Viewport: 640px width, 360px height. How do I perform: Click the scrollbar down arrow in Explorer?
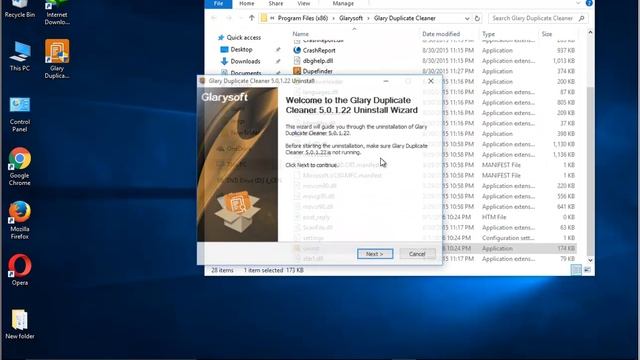[590, 260]
